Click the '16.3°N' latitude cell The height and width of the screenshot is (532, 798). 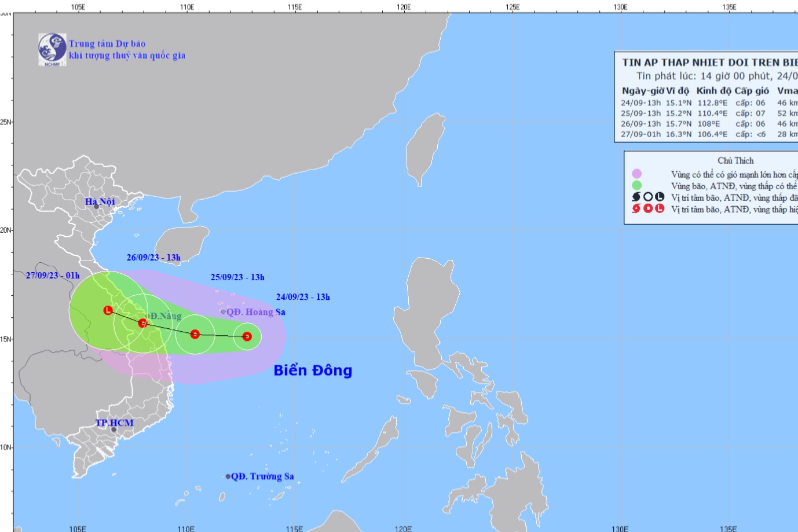(679, 134)
